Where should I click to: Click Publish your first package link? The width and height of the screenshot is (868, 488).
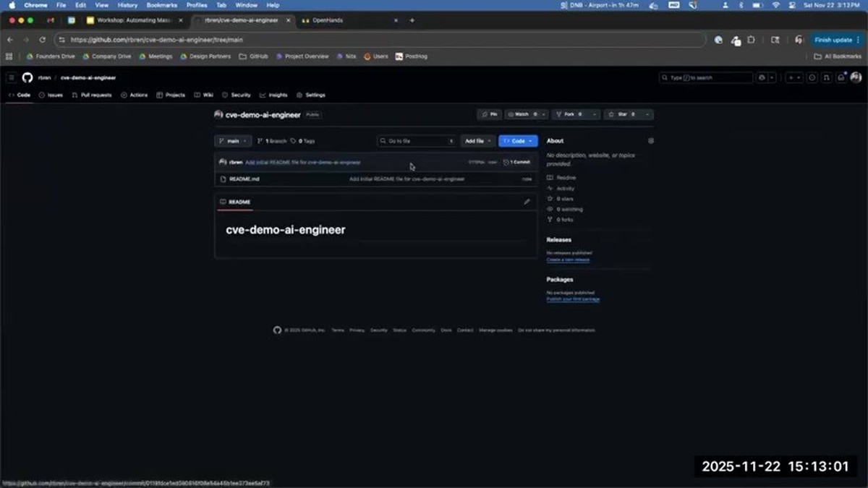(x=573, y=299)
